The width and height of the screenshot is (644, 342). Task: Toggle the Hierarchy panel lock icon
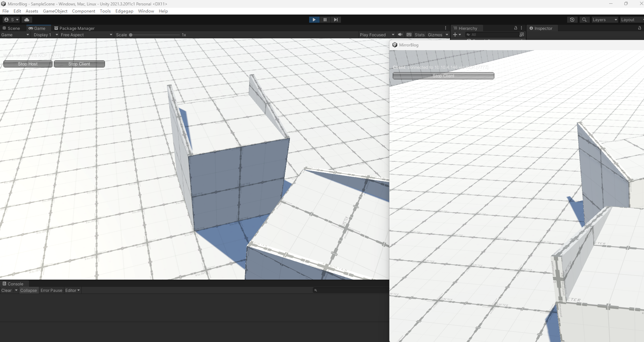(516, 28)
